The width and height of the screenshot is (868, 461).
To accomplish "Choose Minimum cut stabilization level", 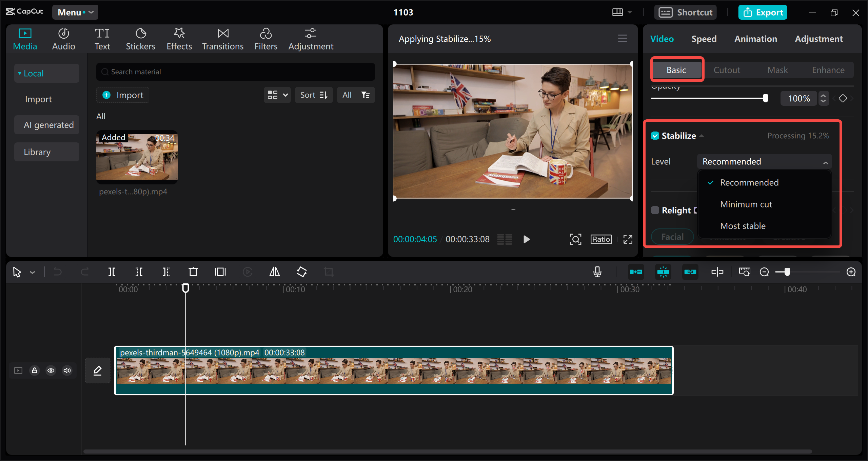I will [746, 204].
